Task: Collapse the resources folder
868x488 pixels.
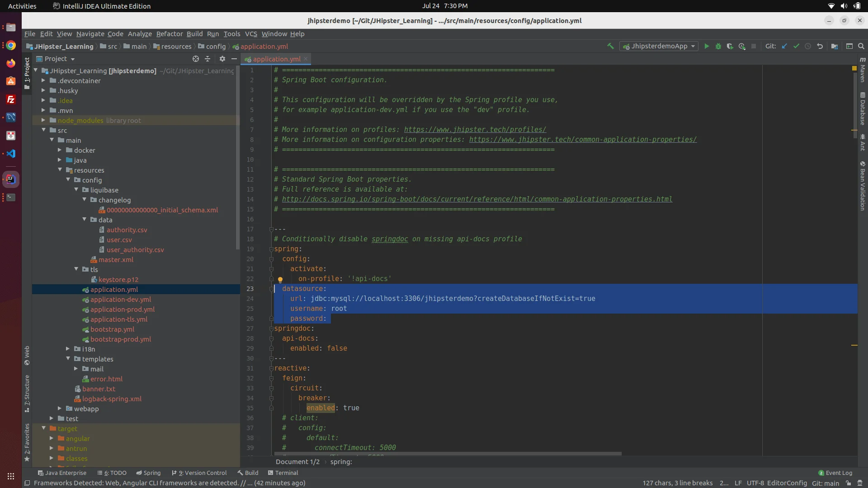Action: tap(60, 170)
